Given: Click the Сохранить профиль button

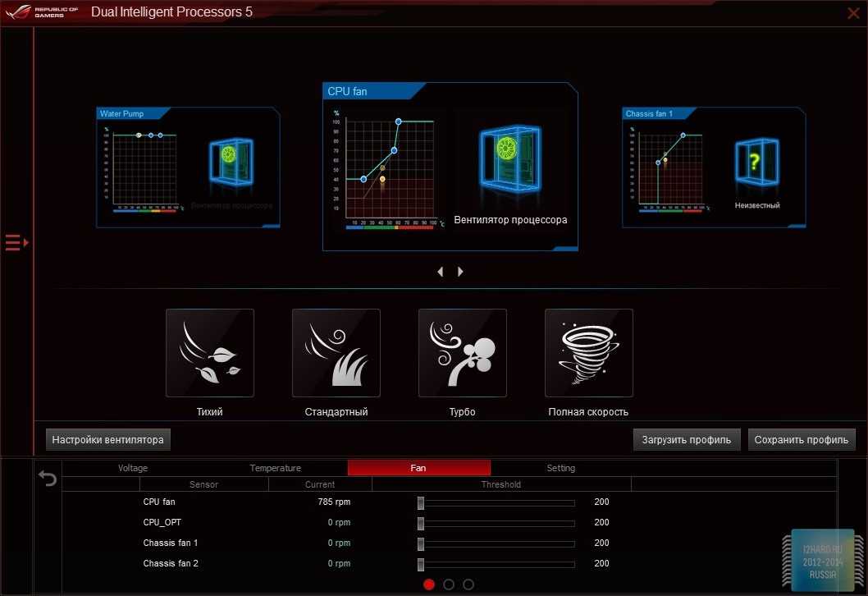Looking at the screenshot, I should [x=802, y=440].
